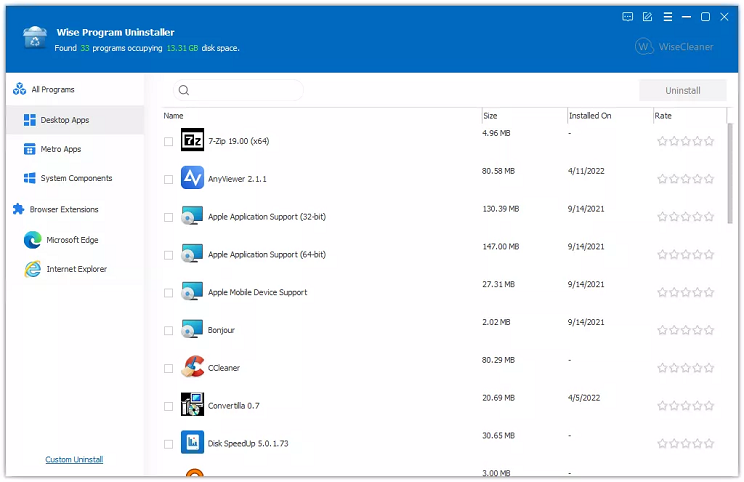The height and width of the screenshot is (482, 744).
Task: Click Disk SpeedUp 5.0.1.73 name
Action: (x=248, y=444)
